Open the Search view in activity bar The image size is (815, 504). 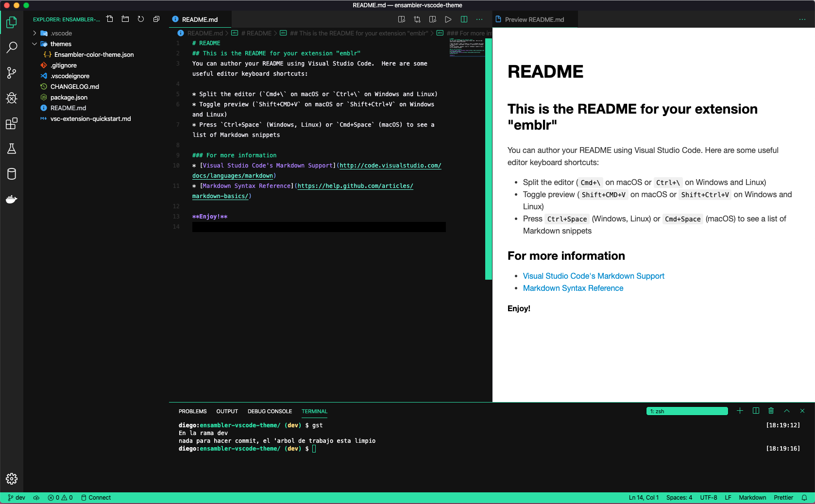12,48
